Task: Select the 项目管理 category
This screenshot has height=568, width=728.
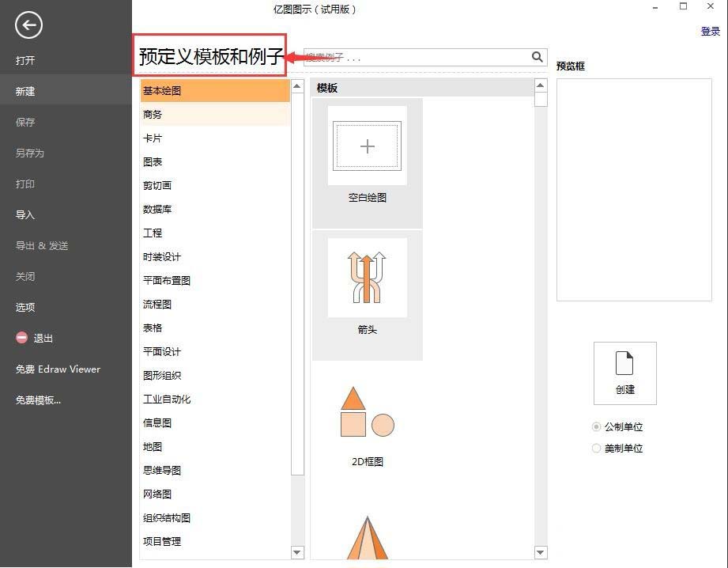Action: (x=215, y=542)
